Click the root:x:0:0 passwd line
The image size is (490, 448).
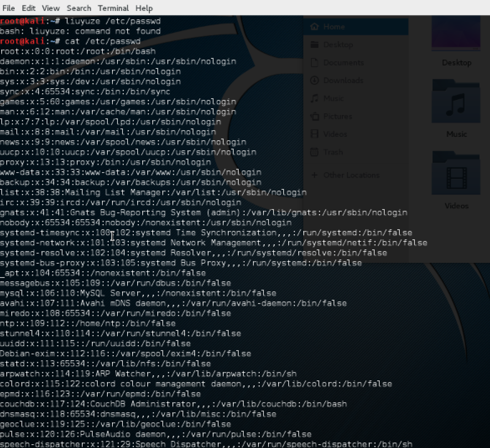tap(78, 51)
